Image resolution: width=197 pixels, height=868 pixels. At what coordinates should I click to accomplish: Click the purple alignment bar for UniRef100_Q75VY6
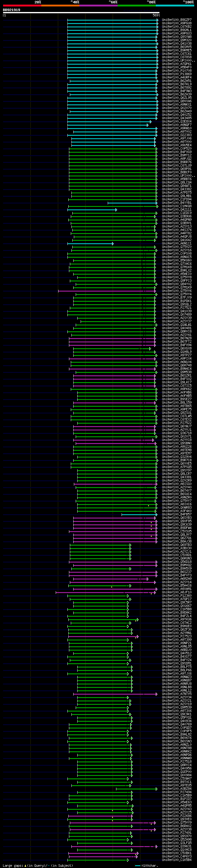[107, 291]
